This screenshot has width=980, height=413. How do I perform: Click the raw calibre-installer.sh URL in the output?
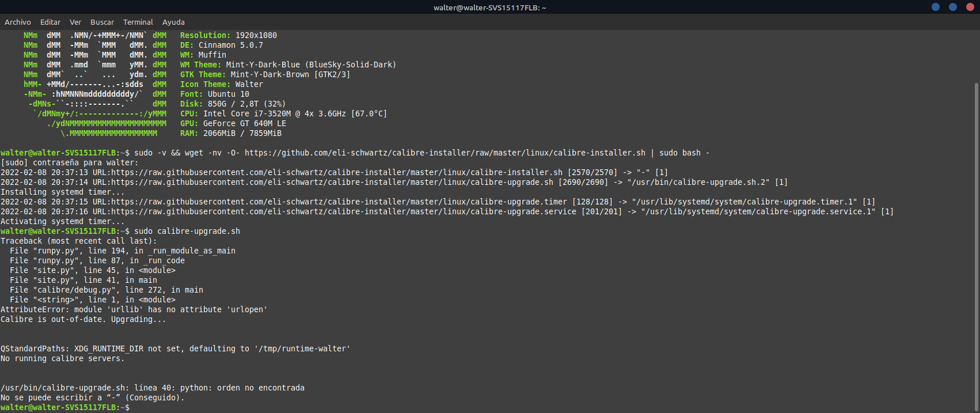[337, 172]
